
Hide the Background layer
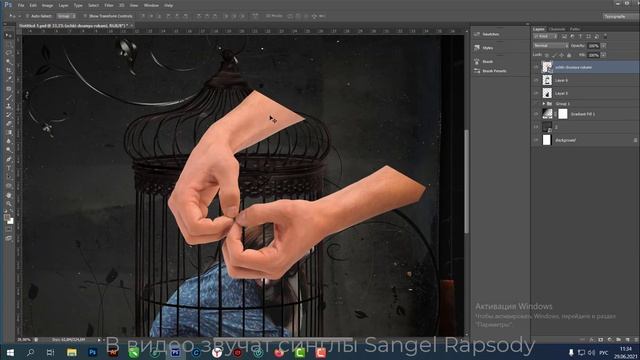click(x=536, y=140)
